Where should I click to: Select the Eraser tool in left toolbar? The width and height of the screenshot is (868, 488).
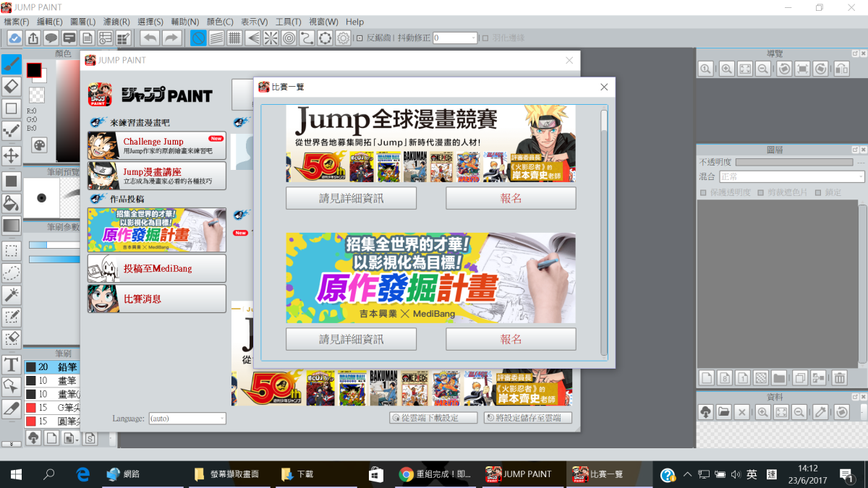[x=11, y=87]
